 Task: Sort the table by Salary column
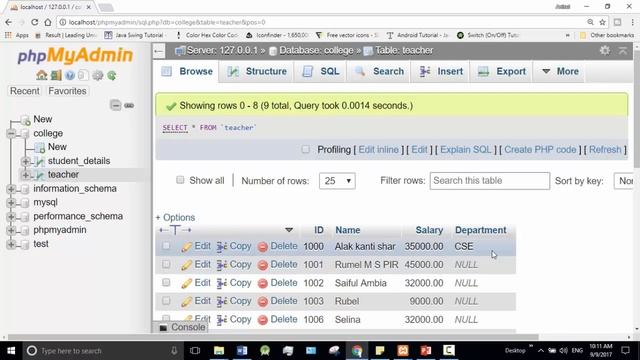point(429,230)
